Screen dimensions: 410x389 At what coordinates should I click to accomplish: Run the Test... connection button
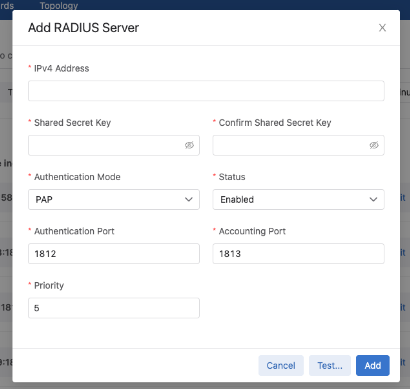[x=330, y=366]
